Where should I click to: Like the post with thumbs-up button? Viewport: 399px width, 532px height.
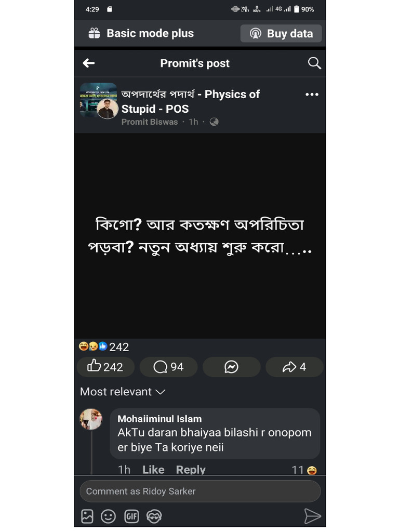pos(105,367)
